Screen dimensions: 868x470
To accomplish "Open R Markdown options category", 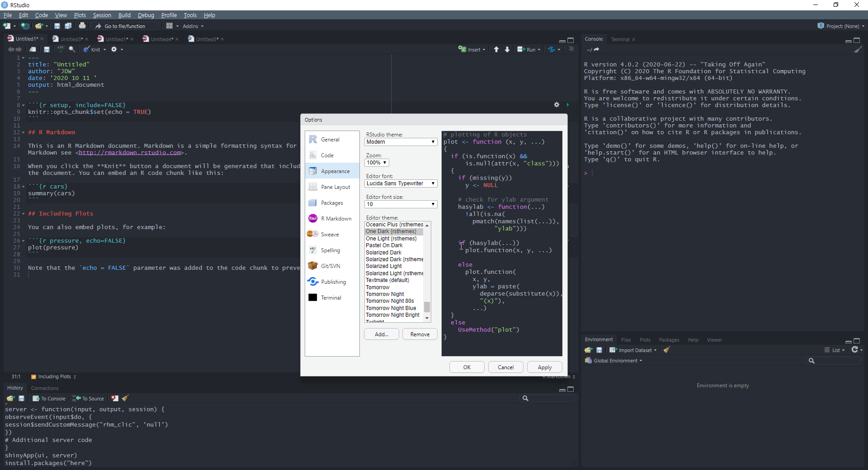I will click(332, 218).
